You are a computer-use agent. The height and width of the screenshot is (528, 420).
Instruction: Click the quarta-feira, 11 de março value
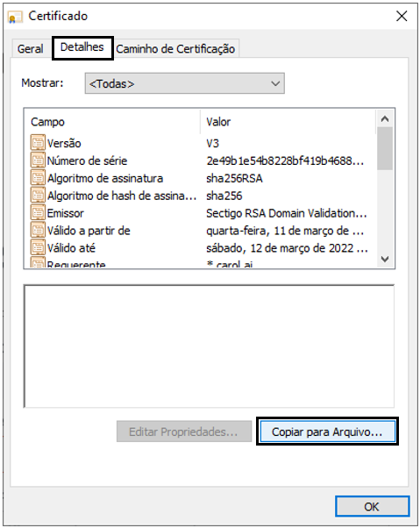coord(285,231)
